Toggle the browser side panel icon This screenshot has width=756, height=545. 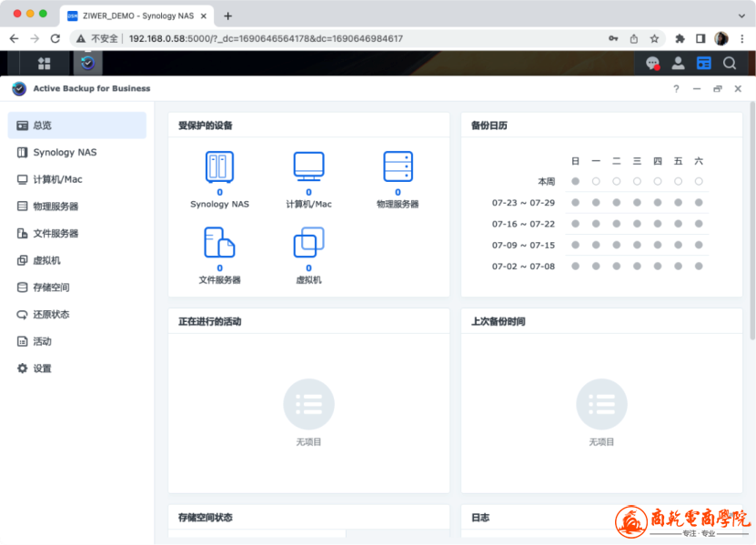click(701, 38)
